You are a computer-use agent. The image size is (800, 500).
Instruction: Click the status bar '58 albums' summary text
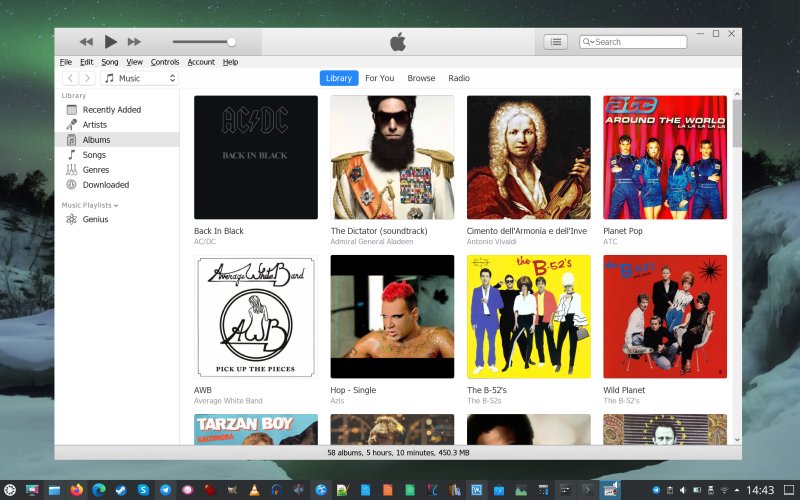398,453
